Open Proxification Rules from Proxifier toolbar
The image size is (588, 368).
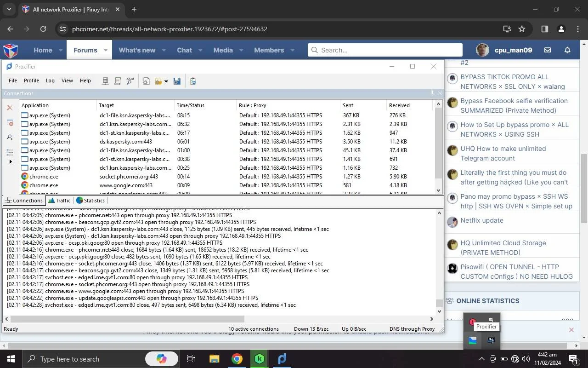pyautogui.click(x=118, y=81)
